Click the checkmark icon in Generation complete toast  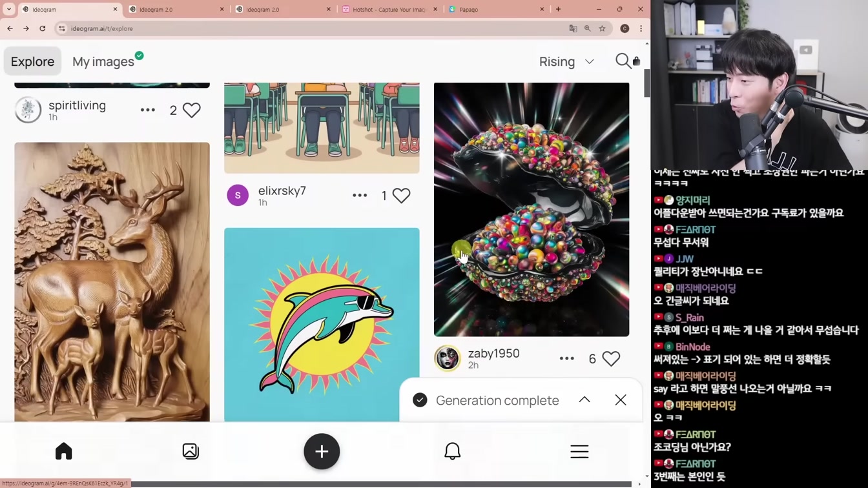coord(420,400)
